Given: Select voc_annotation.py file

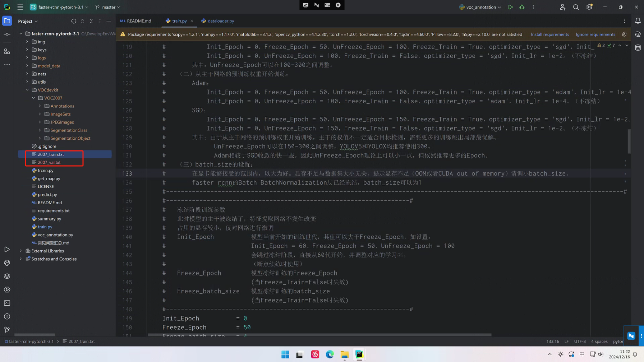Looking at the screenshot, I should (x=55, y=235).
